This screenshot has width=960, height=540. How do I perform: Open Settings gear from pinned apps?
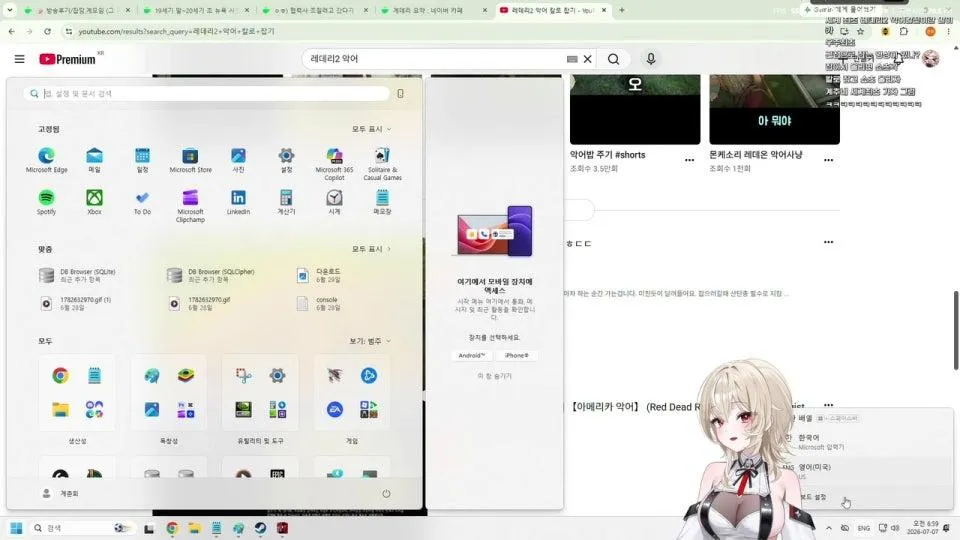[286, 160]
